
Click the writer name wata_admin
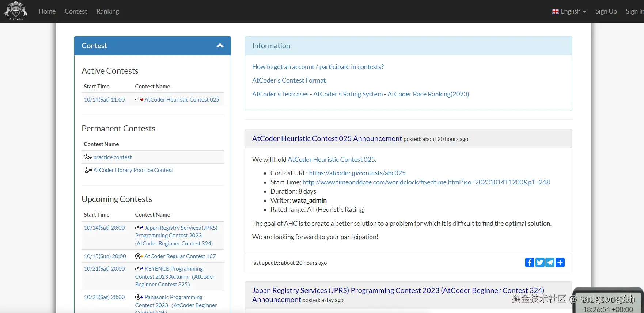coord(310,200)
